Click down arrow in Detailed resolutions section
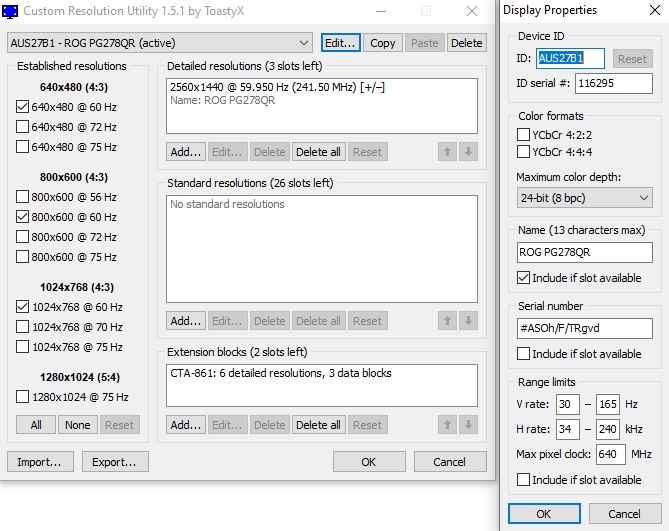This screenshot has width=669, height=531. (469, 152)
